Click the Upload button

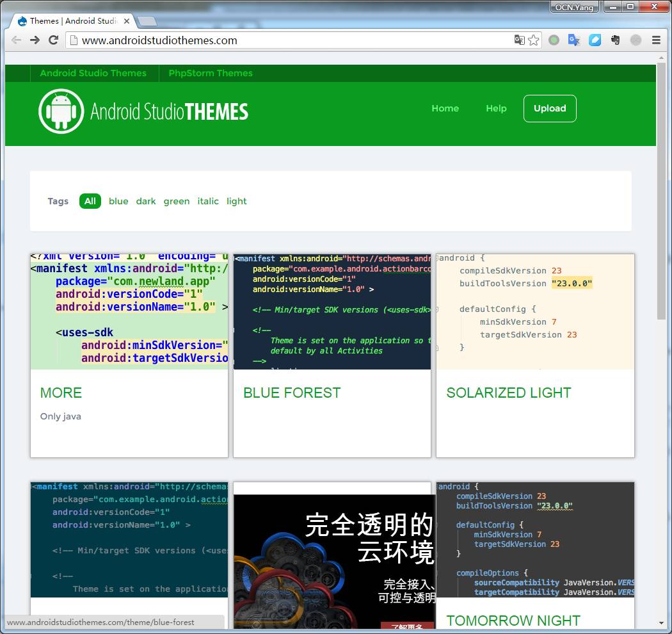(x=550, y=108)
